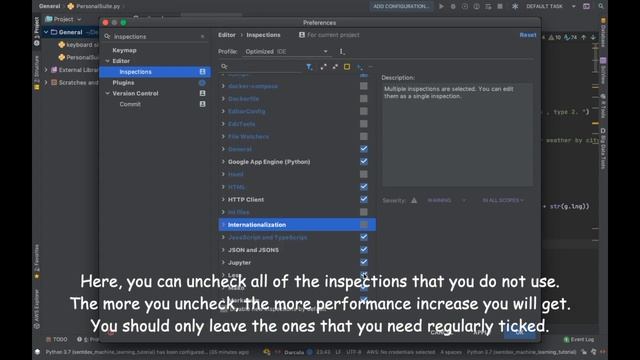
Task: Click the Description text area
Action: tap(457, 135)
